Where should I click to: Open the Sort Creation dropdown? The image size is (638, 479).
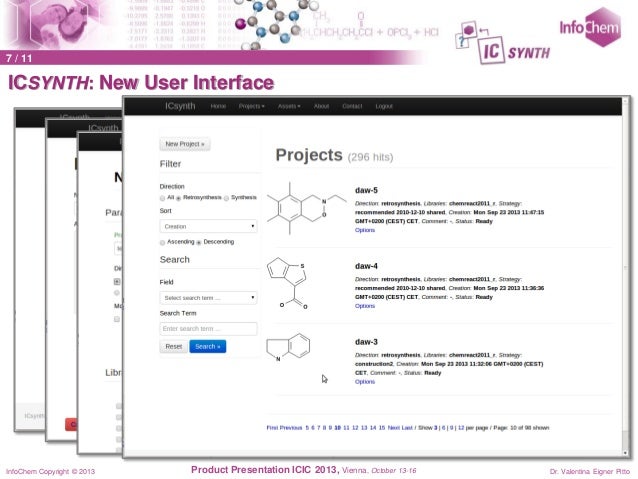pyautogui.click(x=208, y=226)
